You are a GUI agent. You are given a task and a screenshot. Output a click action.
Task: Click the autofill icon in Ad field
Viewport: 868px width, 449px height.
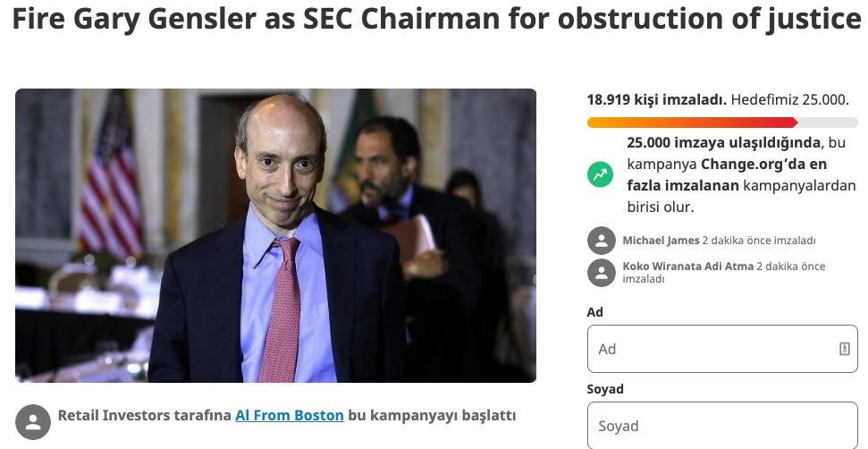pyautogui.click(x=844, y=349)
